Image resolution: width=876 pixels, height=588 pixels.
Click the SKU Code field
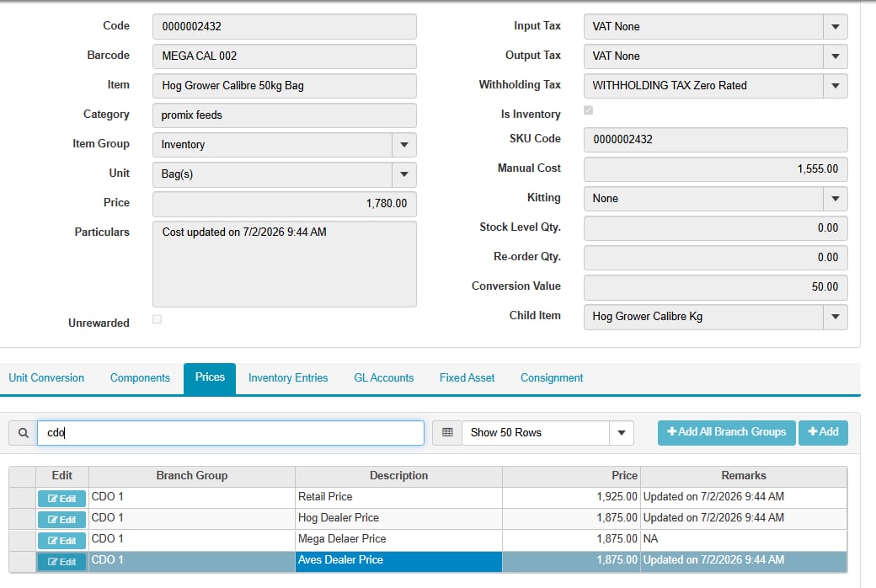click(x=716, y=140)
